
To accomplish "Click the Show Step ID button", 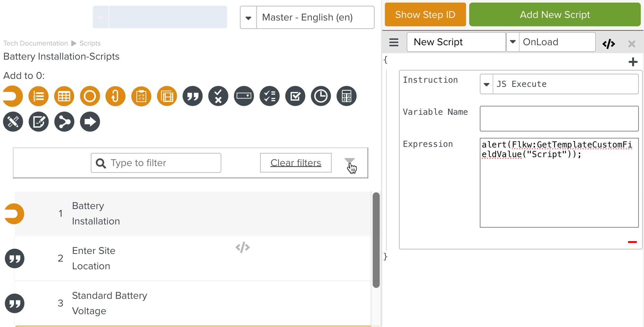I will click(x=425, y=14).
